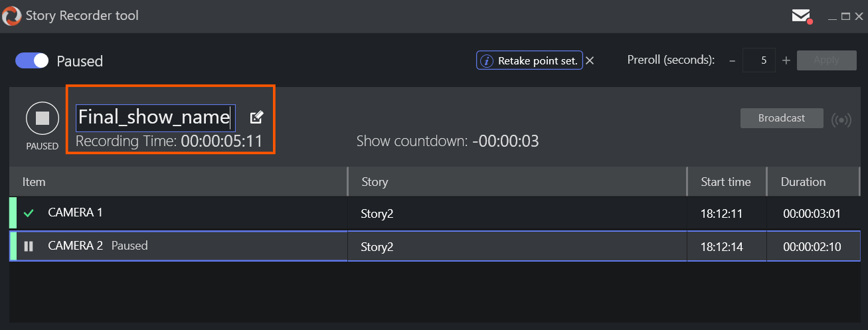Image resolution: width=868 pixels, height=330 pixels.
Task: Click the Broadcast button
Action: [782, 118]
